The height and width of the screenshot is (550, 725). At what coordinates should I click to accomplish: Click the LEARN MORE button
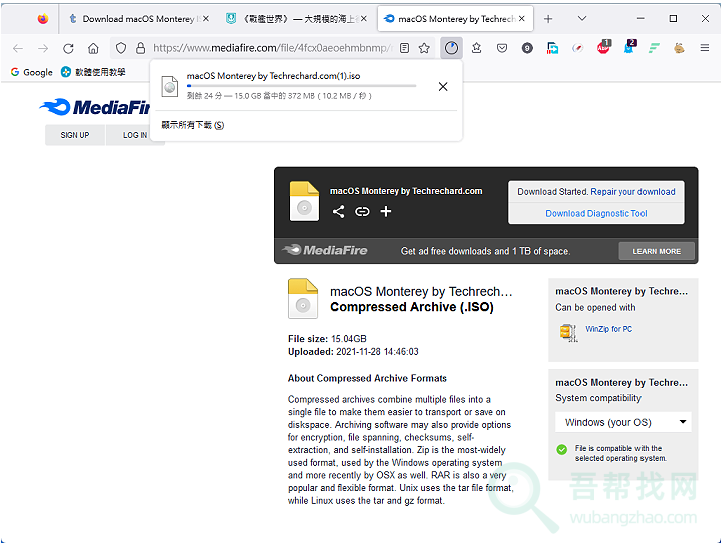tap(657, 251)
